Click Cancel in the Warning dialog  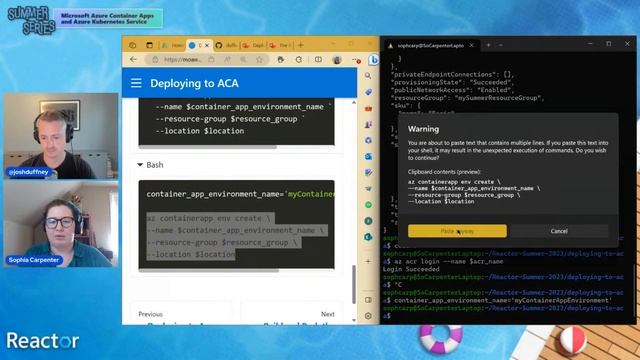[559, 231]
